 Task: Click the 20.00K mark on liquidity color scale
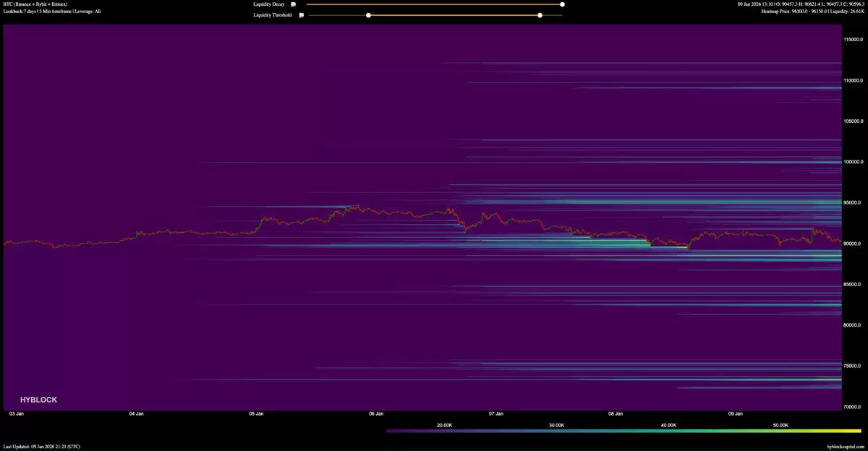tap(445, 426)
